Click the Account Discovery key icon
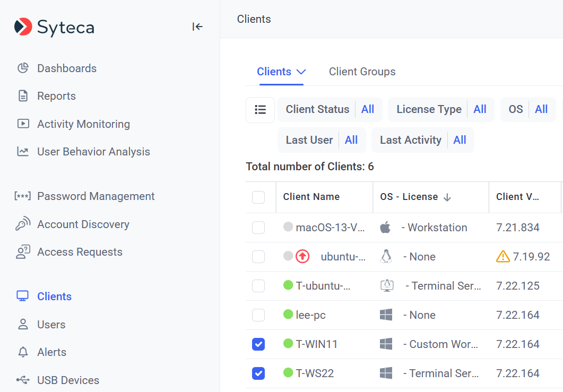Viewport: 563px width, 392px height. pyautogui.click(x=23, y=224)
